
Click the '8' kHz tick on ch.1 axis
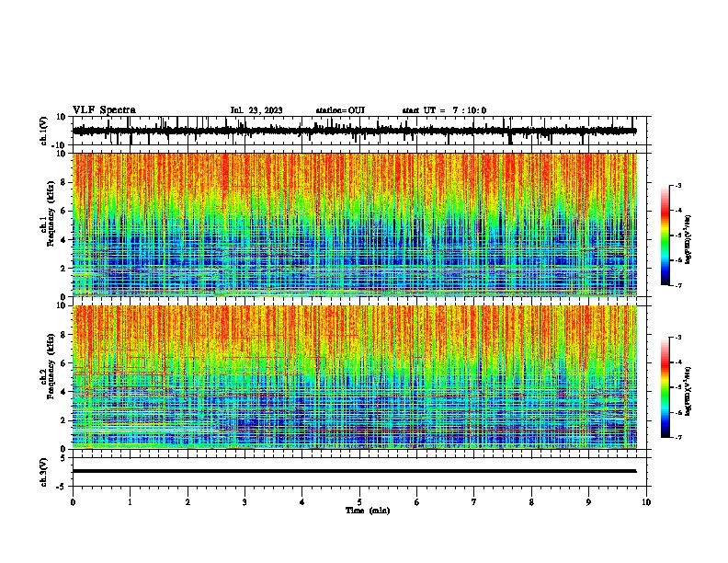[64, 182]
